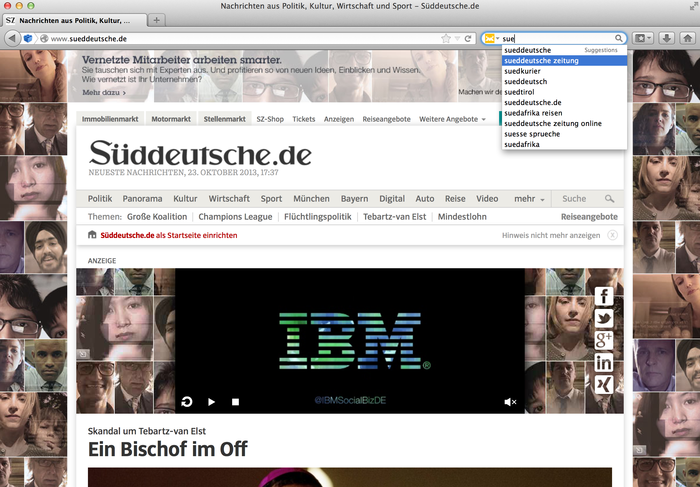Open the 'Tebartz-van Elst' topic
700x487 pixels.
coord(395,217)
